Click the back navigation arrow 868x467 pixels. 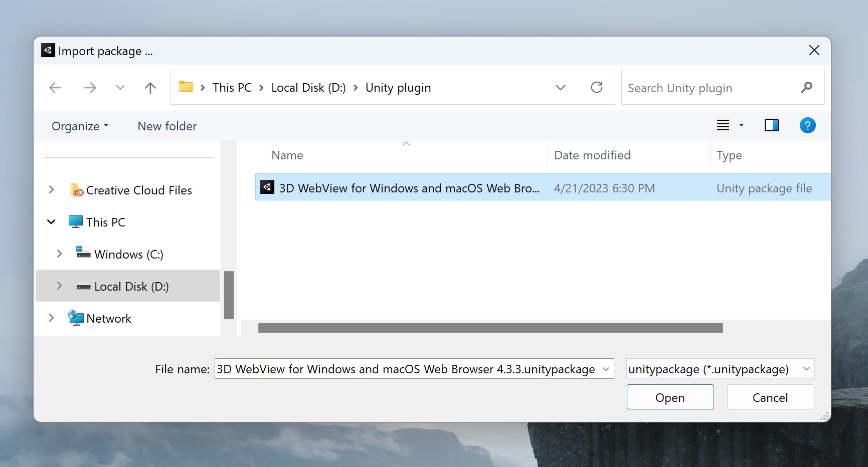point(55,87)
